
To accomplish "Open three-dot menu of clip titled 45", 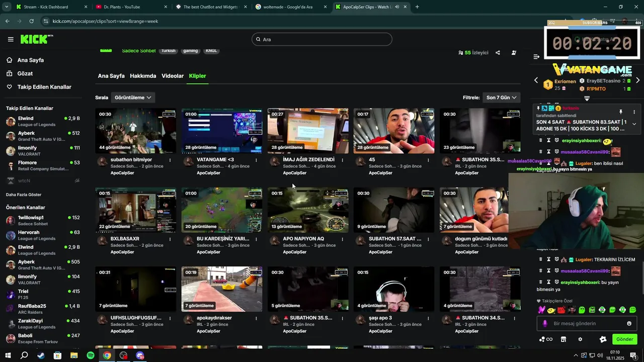I will tap(428, 160).
